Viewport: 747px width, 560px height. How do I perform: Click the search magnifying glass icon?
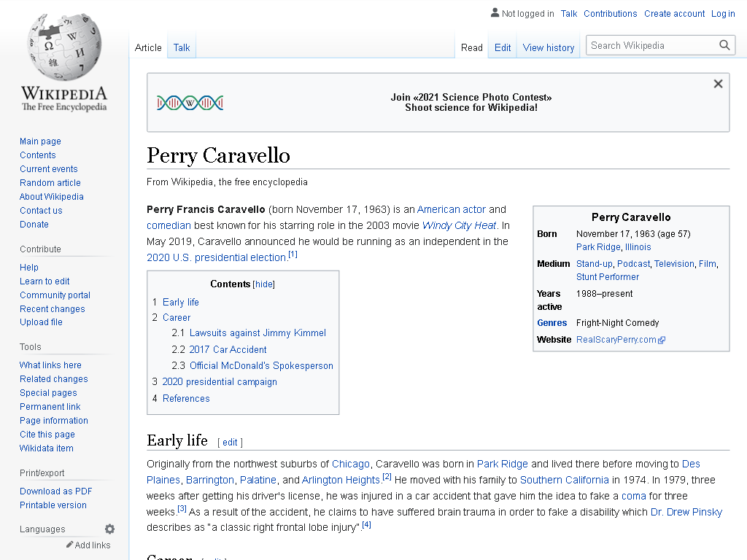coord(724,45)
